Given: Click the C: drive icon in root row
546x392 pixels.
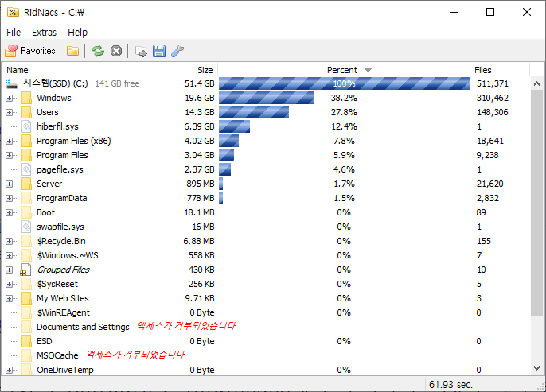Looking at the screenshot, I should tap(11, 83).
